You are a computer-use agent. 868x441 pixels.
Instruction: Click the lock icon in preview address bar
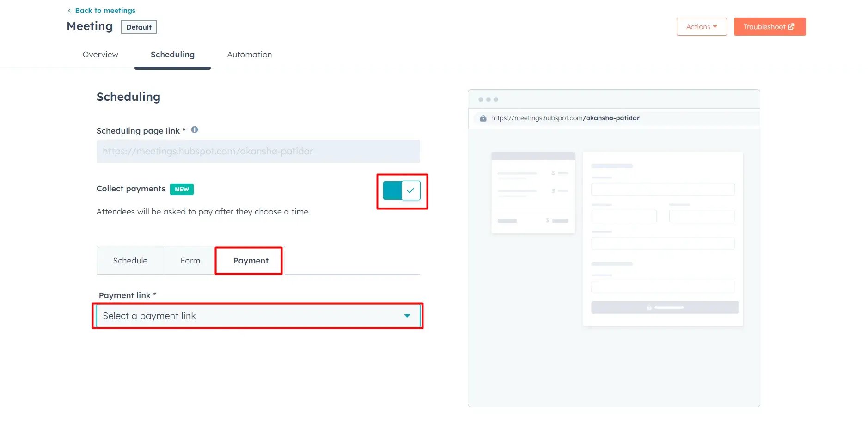pos(483,118)
